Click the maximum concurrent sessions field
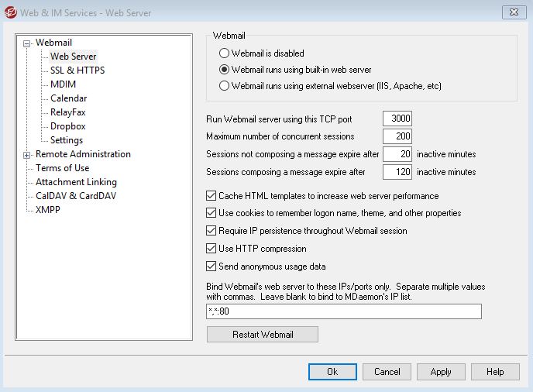This screenshot has height=392, width=533. click(397, 136)
